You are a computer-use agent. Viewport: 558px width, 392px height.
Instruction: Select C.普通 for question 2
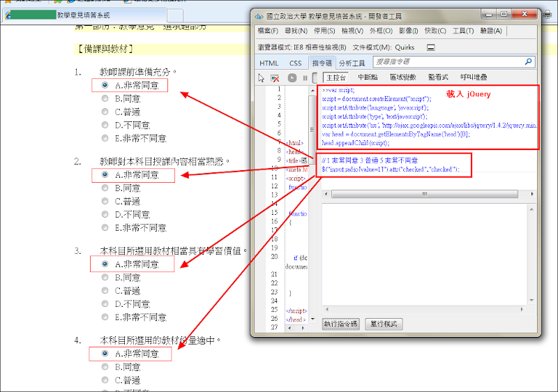[105, 201]
